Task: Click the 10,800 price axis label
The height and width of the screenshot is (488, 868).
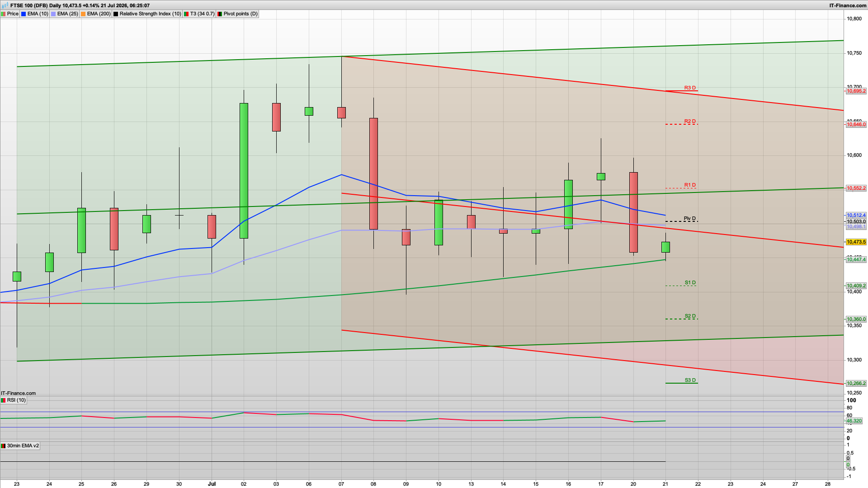Action: 854,19
